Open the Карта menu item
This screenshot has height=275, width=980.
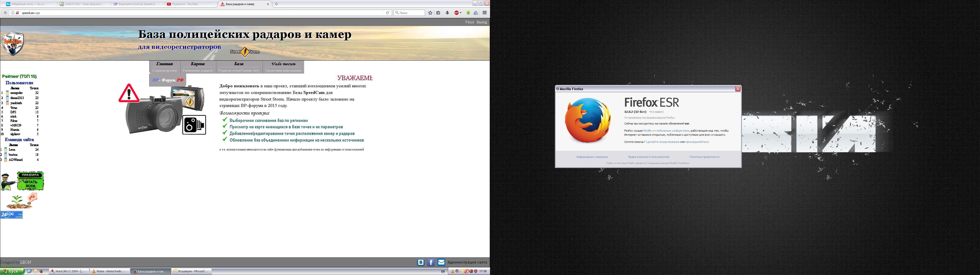coord(198,64)
